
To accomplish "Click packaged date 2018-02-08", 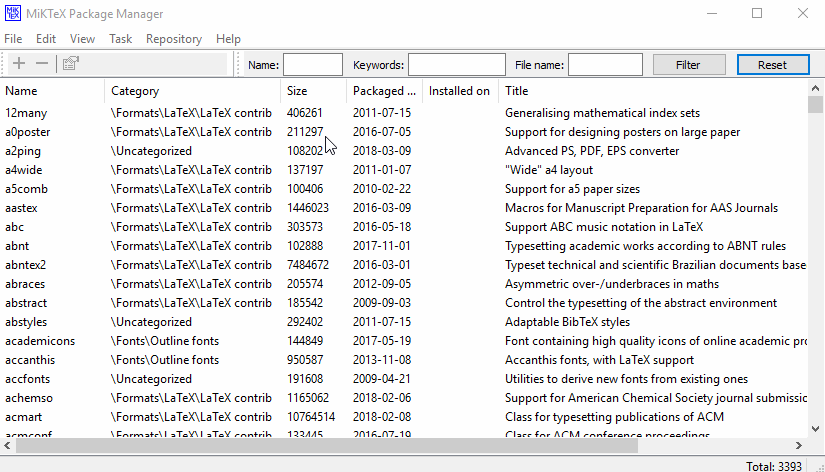I will (382, 416).
